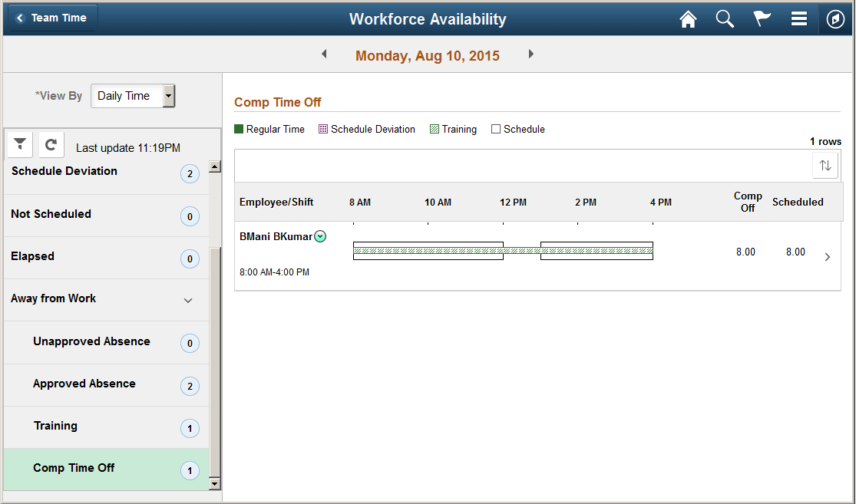Click the morning schedule bar
This screenshot has width=856, height=504.
click(428, 251)
